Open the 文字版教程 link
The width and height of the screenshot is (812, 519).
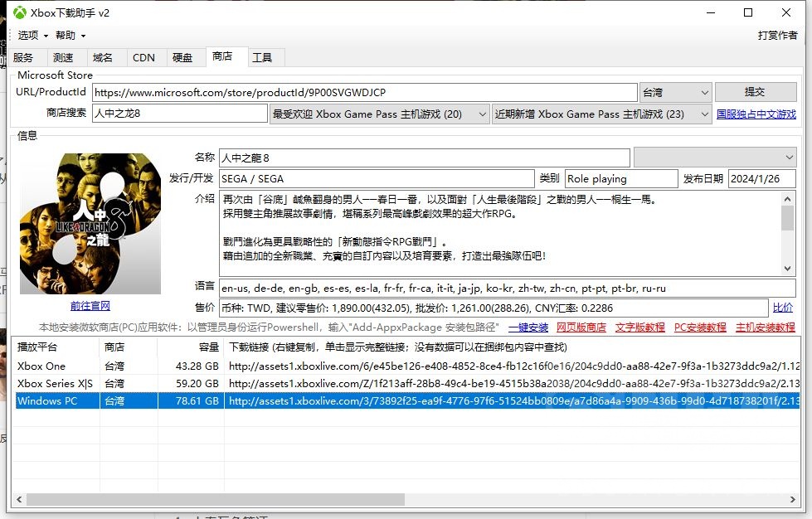tap(640, 327)
